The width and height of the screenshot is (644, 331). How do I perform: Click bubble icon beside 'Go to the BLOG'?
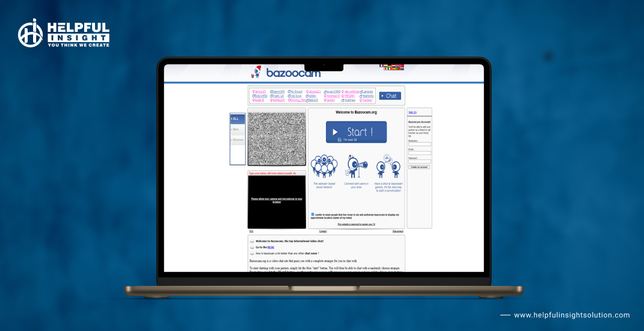252,247
